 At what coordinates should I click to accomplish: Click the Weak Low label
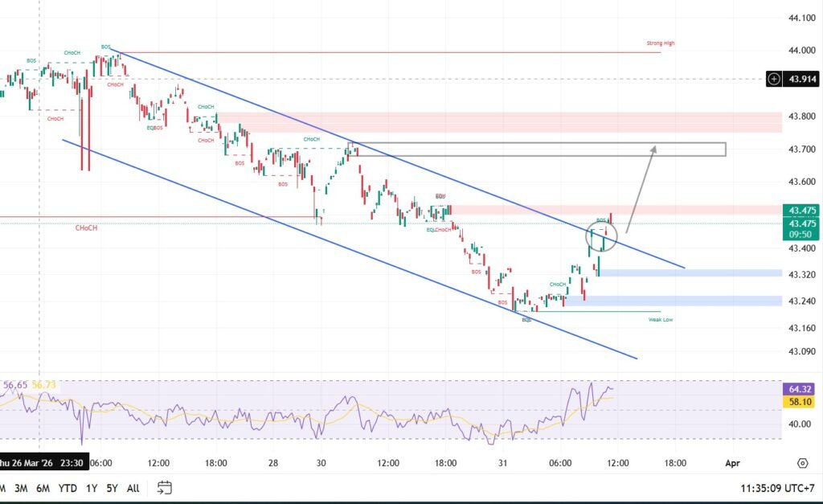pyautogui.click(x=661, y=320)
